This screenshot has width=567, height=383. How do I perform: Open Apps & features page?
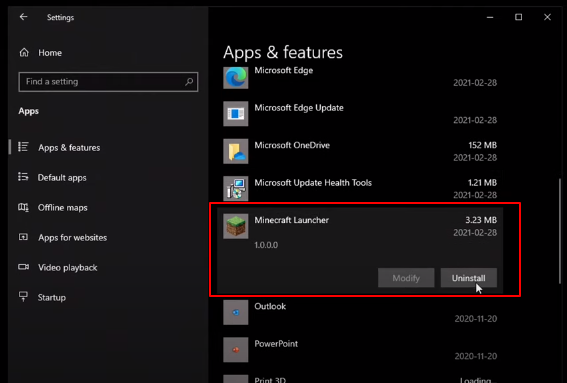[69, 148]
